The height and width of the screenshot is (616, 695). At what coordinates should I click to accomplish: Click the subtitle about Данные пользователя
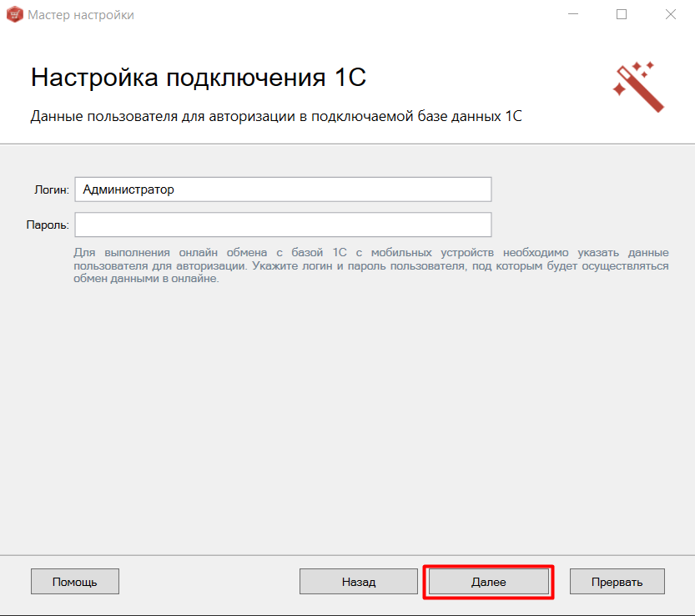click(x=276, y=116)
